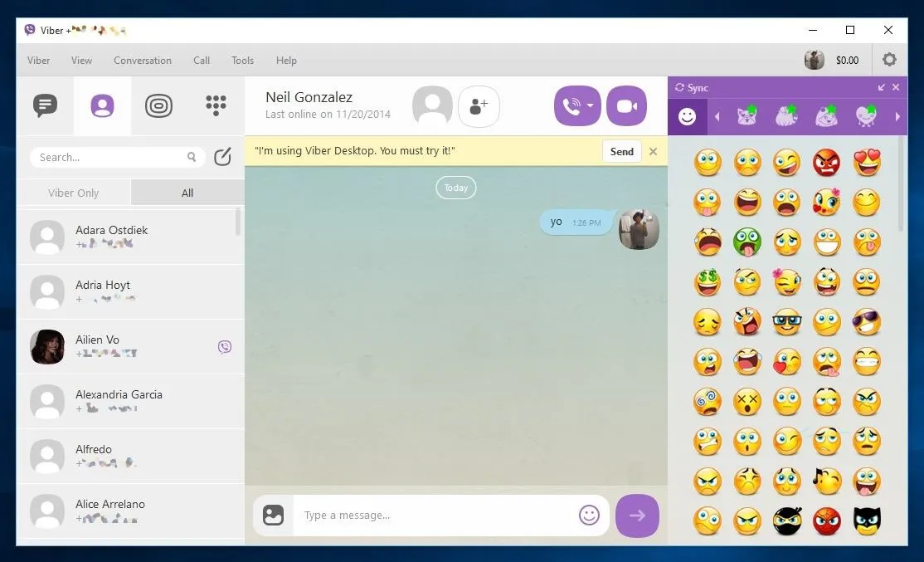Select the heart-shaped sticker pack
The image size is (924, 562).
(866, 116)
